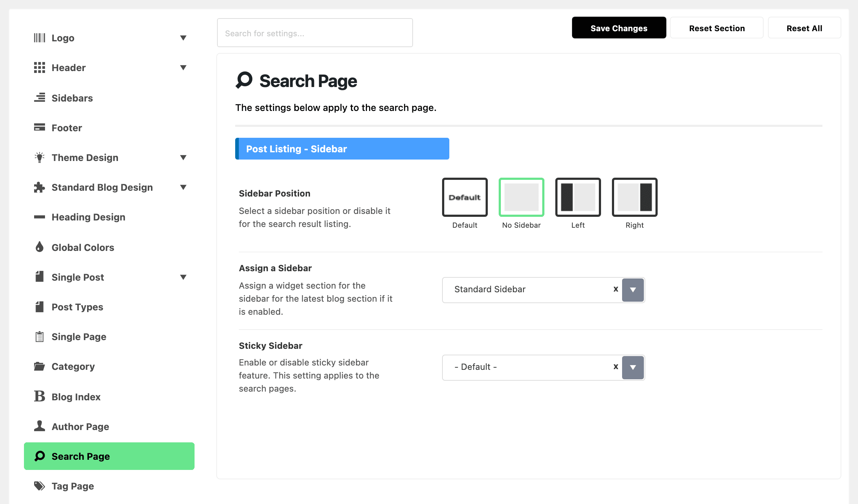The width and height of the screenshot is (858, 504).
Task: Click the Post Listing - Sidebar heading
Action: click(x=342, y=149)
